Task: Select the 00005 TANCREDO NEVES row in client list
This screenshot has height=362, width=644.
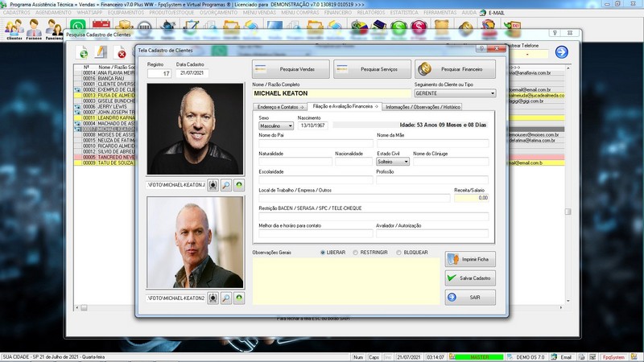Action: [105, 157]
